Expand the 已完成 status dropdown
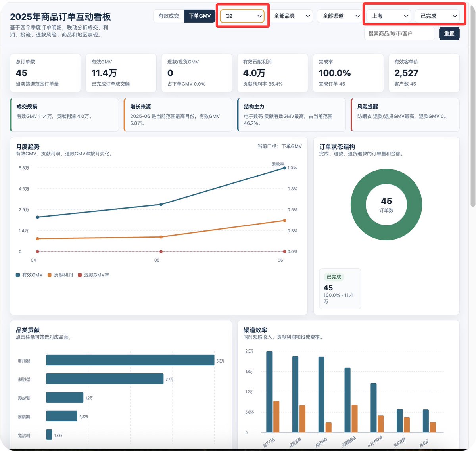The image size is (476, 451). tap(437, 16)
